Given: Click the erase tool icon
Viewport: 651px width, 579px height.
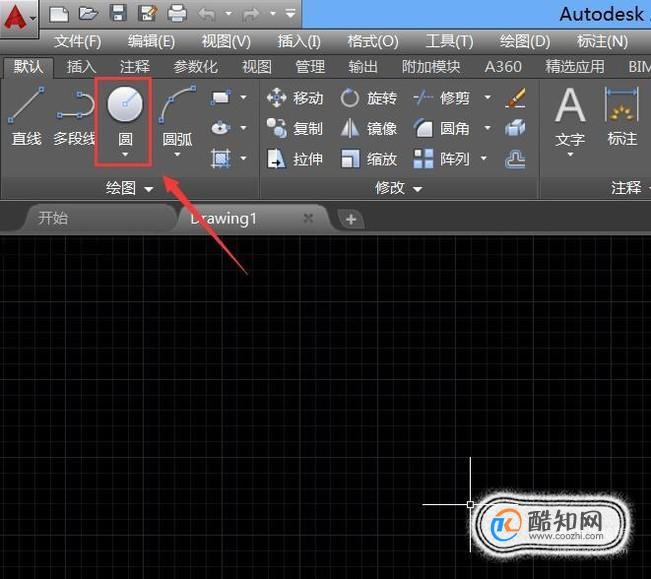Looking at the screenshot, I should (516, 98).
